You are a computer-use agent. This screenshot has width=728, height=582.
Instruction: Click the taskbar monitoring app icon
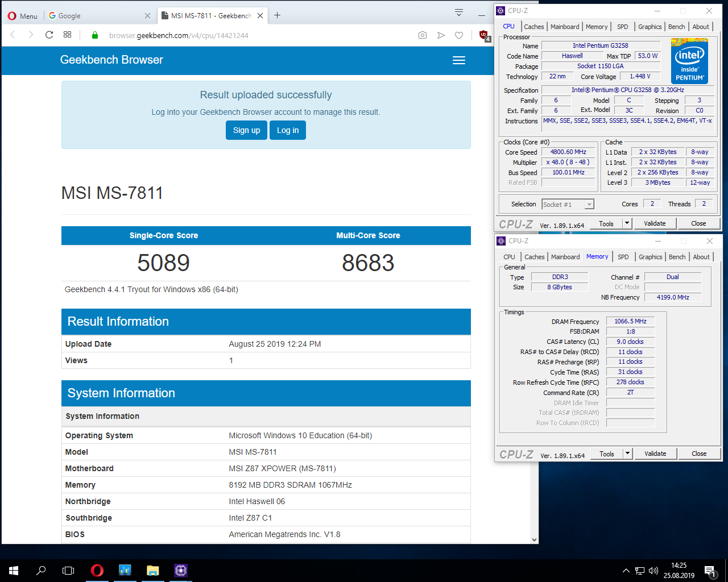click(125, 571)
